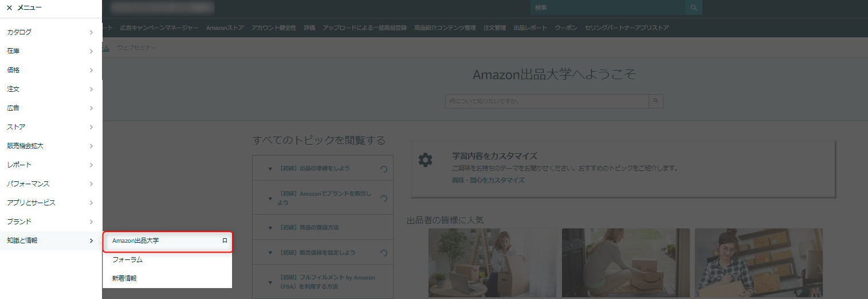Image resolution: width=868 pixels, height=299 pixels.
Task: Expand 【初級】商品の登録方法 topic
Action: pyautogui.click(x=323, y=227)
